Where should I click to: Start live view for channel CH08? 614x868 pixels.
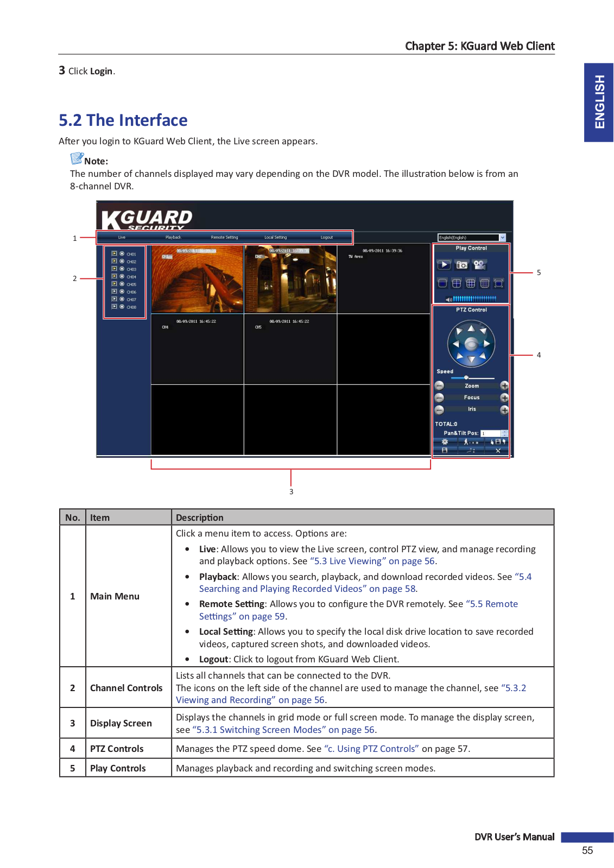click(x=114, y=307)
